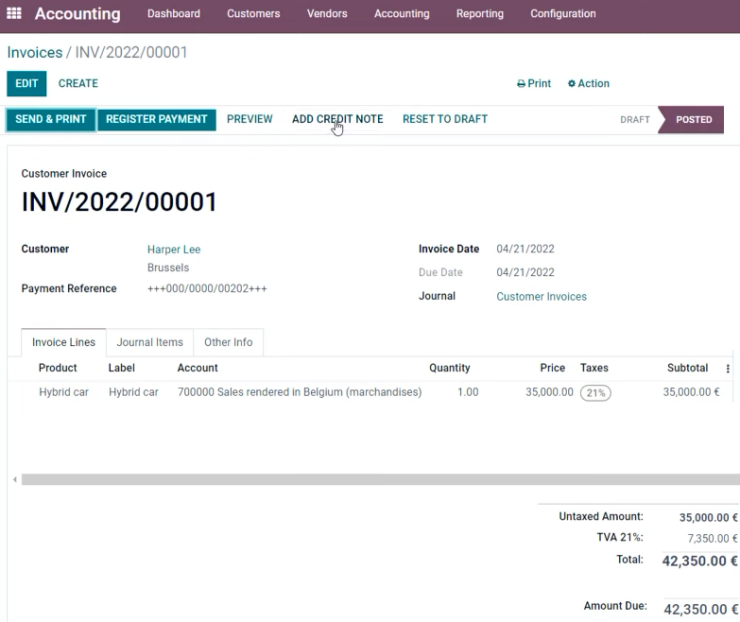Sort by Product column header
This screenshot has width=740, height=622.
click(x=58, y=368)
